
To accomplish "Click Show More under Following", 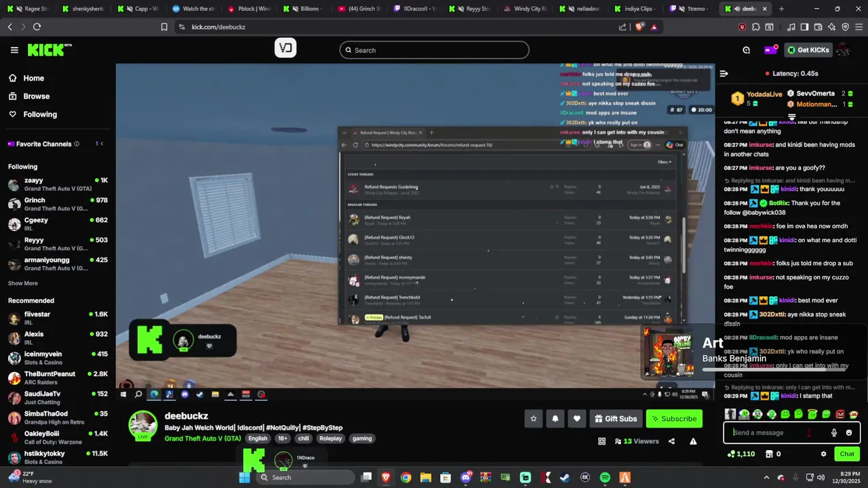I will click(x=23, y=283).
